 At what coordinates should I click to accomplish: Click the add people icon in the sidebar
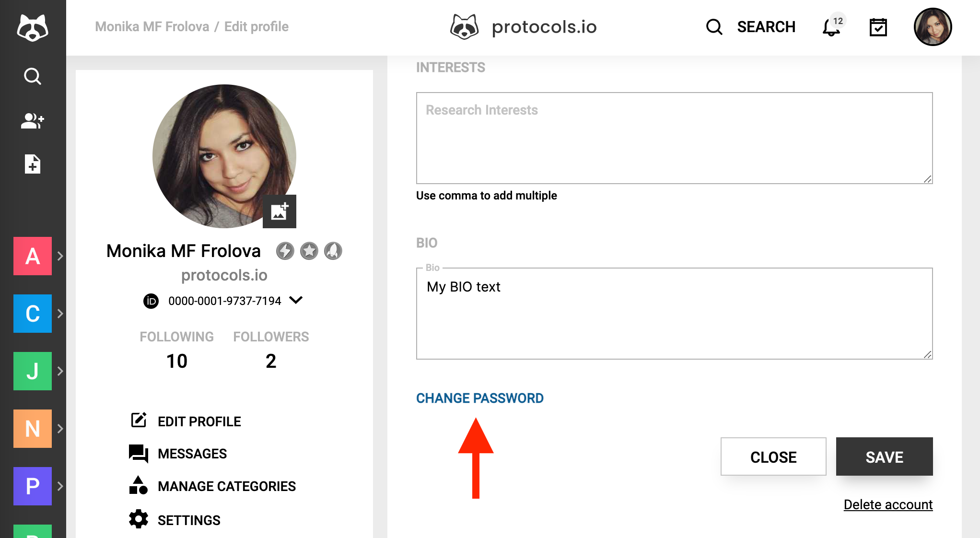point(33,120)
